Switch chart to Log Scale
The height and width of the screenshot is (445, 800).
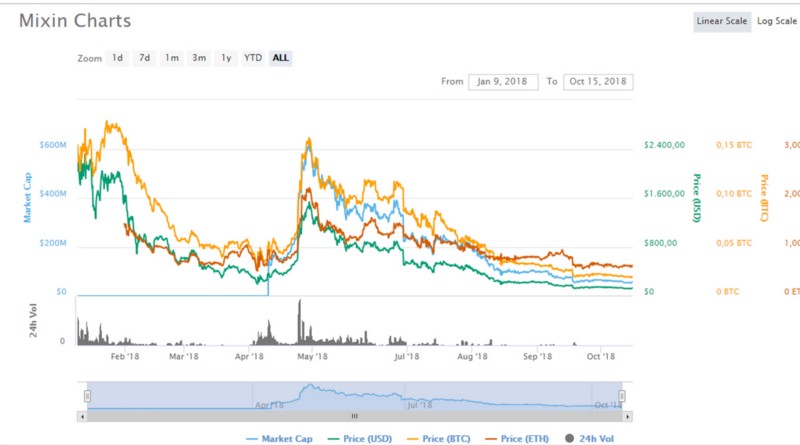point(777,21)
